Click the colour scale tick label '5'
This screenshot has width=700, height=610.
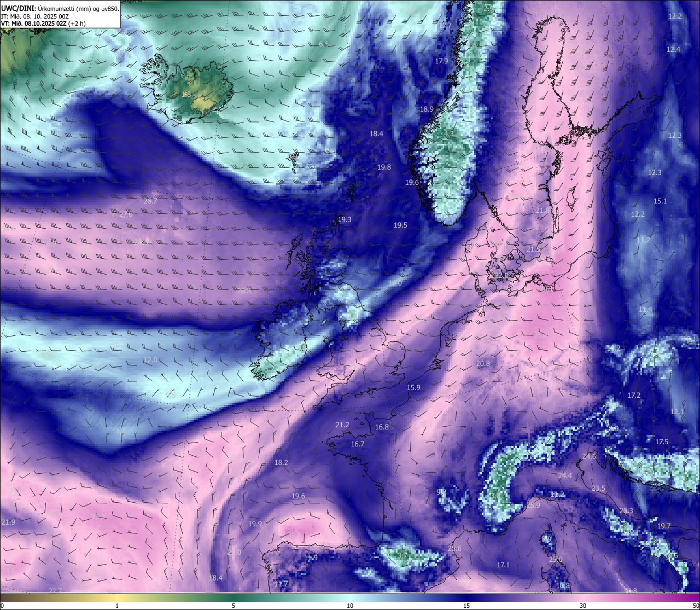(234, 606)
